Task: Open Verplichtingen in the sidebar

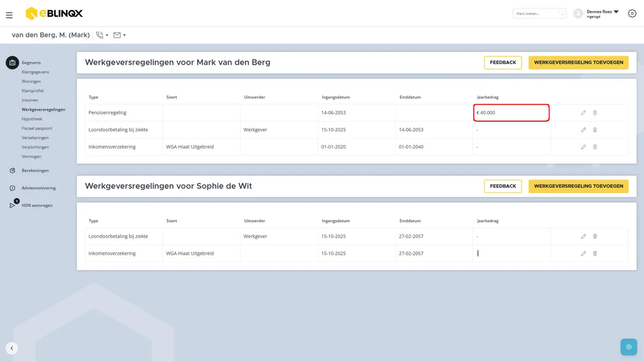Action: [35, 147]
